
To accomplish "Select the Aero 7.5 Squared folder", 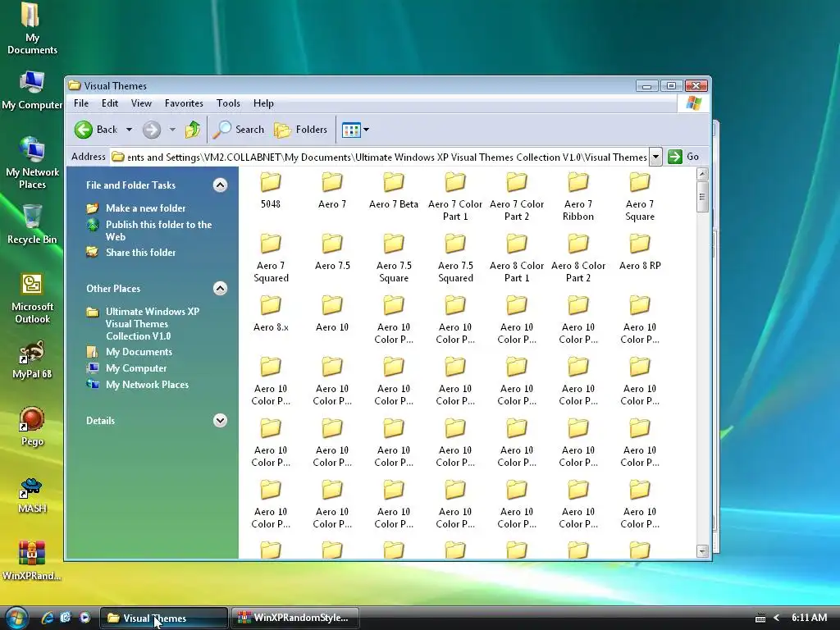I will [455, 258].
